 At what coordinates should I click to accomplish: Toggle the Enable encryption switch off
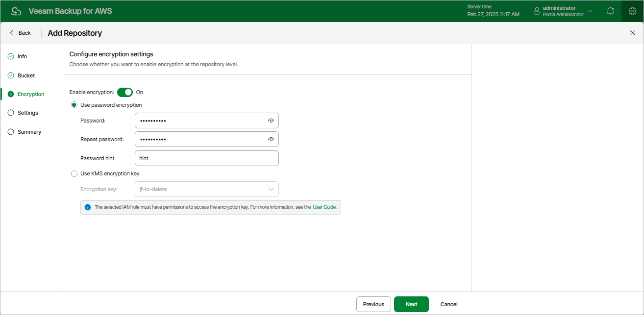click(x=125, y=92)
